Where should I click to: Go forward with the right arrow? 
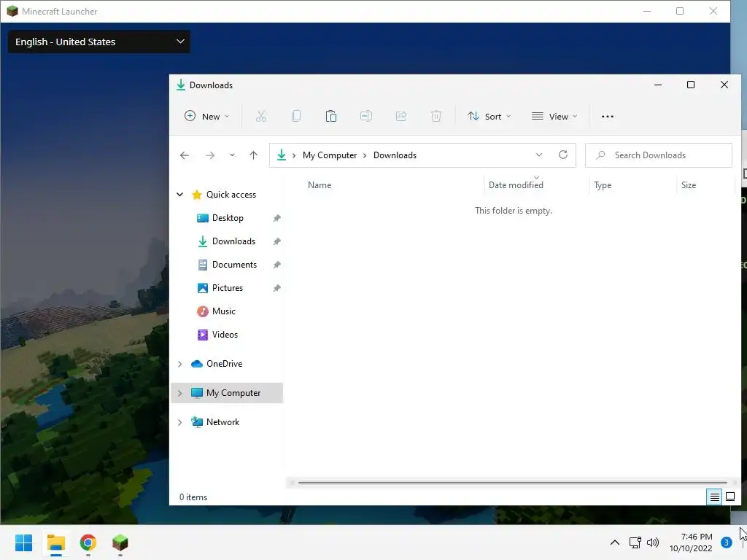tap(210, 155)
